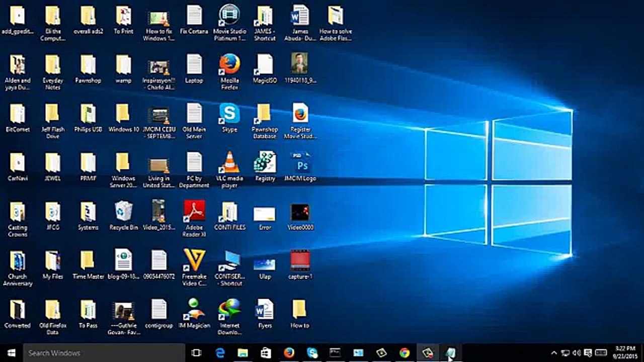Open the flyers Word document
The height and width of the screenshot is (362, 644).
[x=265, y=314]
